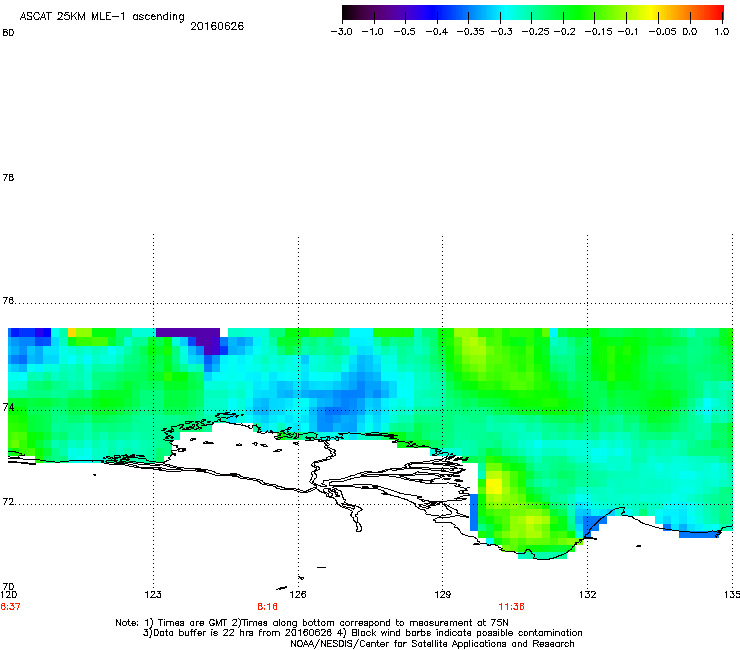740x650 pixels.
Task: Click the bright yellow data cell near 130E
Action: [494, 486]
